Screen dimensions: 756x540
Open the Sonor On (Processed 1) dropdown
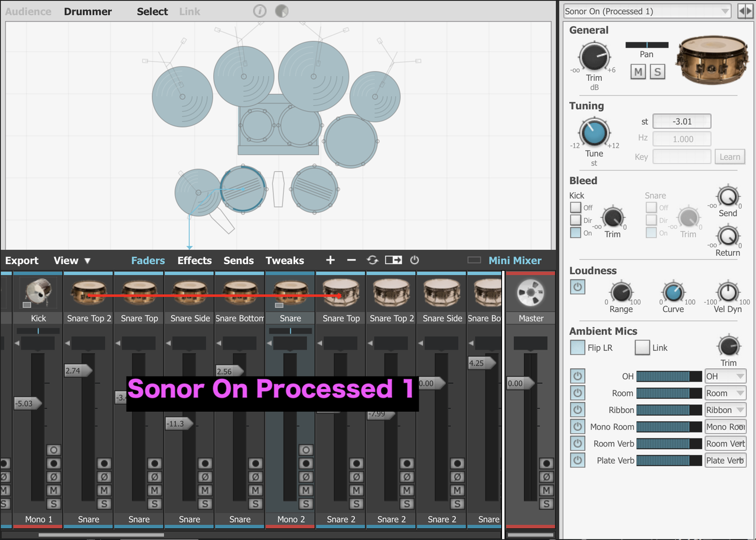tap(647, 11)
